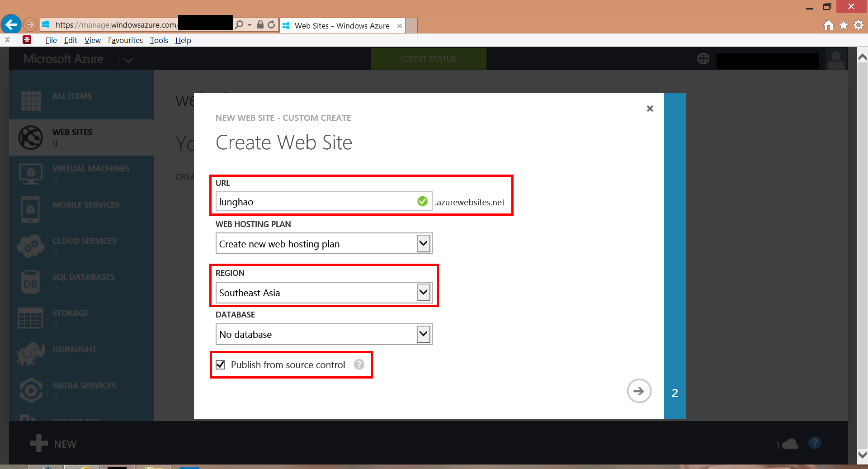Image resolution: width=868 pixels, height=469 pixels.
Task: Click the cloud notifications icon in bottom bar
Action: 789,444
